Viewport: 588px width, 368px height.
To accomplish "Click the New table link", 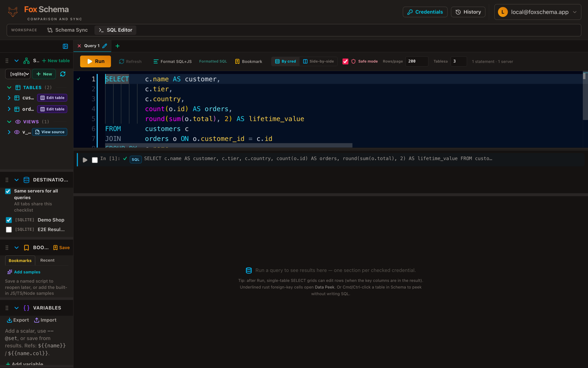I will pos(56,61).
